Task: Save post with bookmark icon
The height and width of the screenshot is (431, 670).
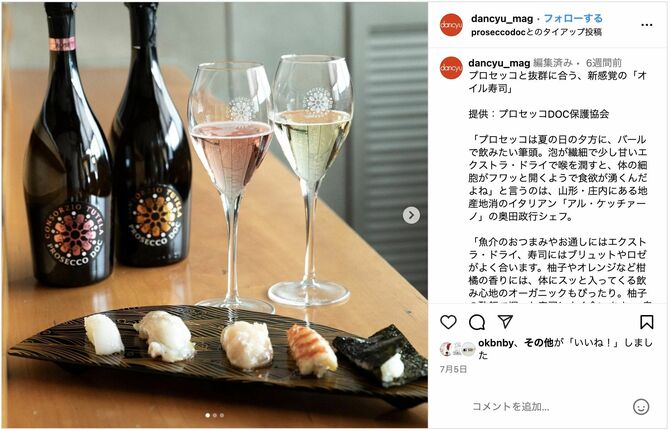Action: pos(646,322)
